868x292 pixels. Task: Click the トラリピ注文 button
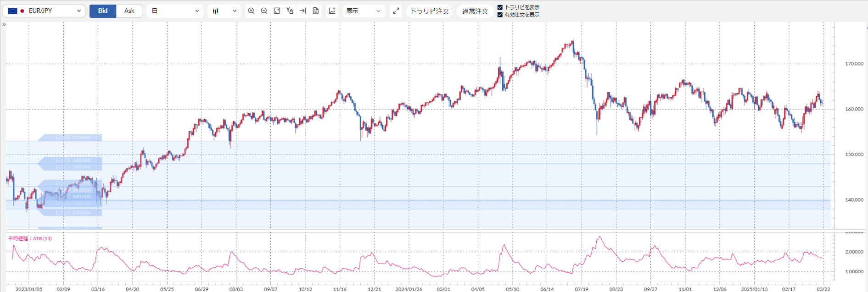430,11
